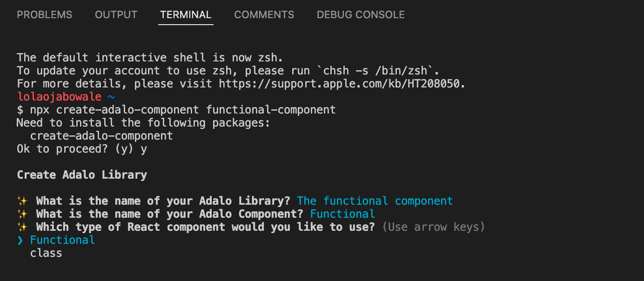Image resolution: width=644 pixels, height=281 pixels.
Task: Show the DEBUG CONSOLE tab
Action: (x=361, y=15)
